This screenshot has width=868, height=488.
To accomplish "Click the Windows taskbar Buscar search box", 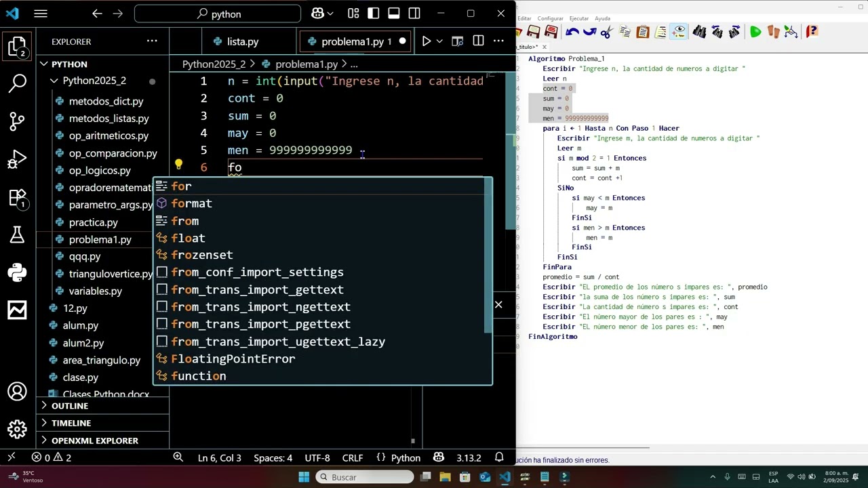I will pyautogui.click(x=365, y=477).
